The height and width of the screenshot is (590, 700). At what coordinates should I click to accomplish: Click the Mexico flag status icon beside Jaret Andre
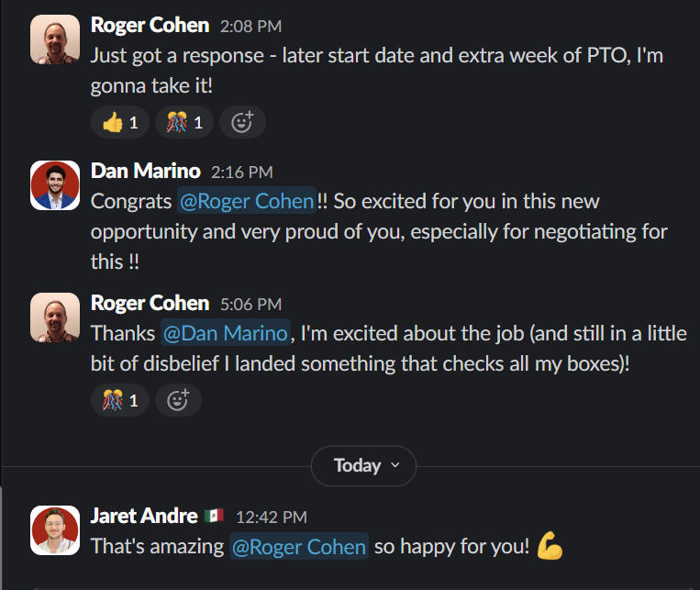tap(215, 517)
